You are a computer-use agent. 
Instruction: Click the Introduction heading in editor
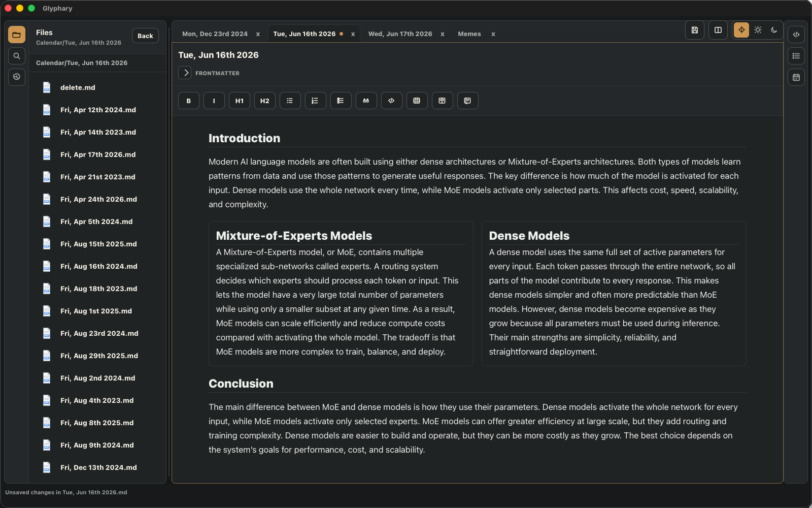pyautogui.click(x=244, y=138)
